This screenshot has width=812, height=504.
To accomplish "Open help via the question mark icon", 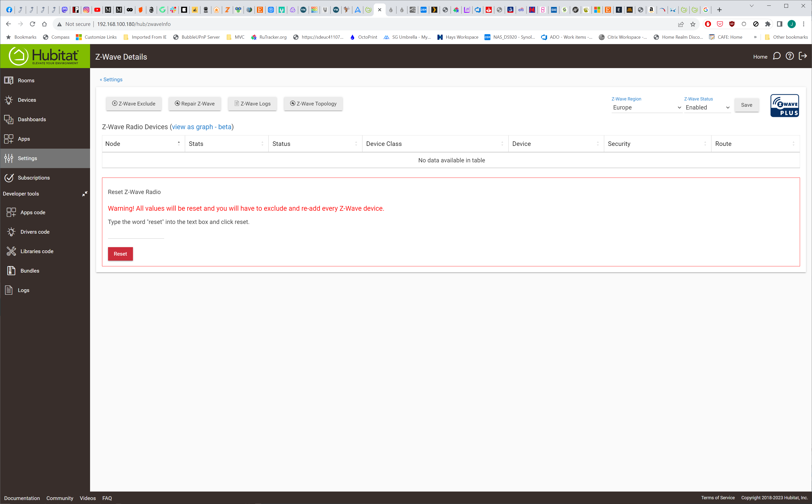I will click(790, 56).
